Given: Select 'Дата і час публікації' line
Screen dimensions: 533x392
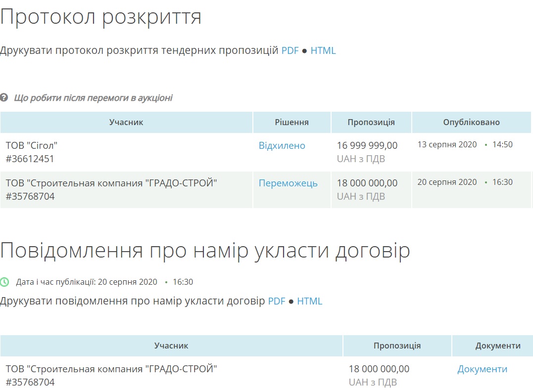Looking at the screenshot, I should pyautogui.click(x=104, y=282).
